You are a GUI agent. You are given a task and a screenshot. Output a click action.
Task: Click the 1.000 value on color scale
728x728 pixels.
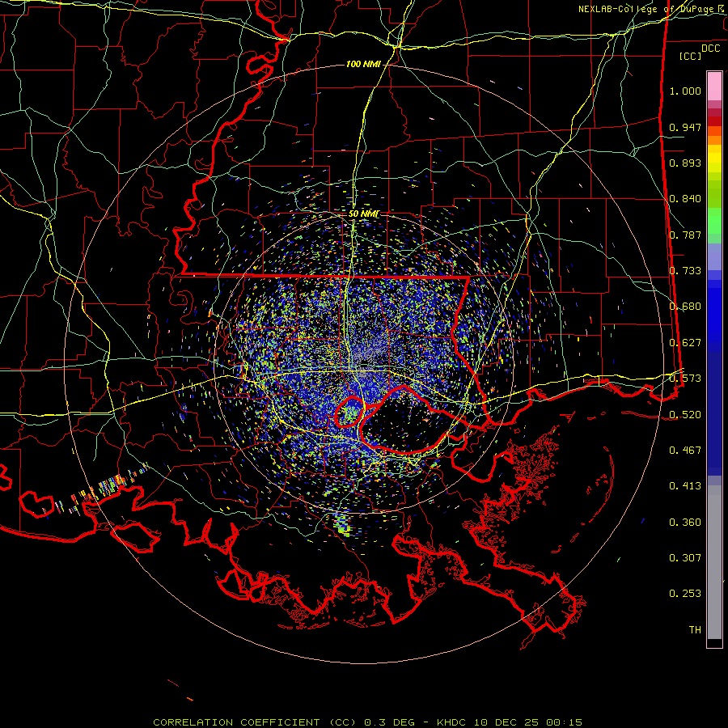tap(685, 91)
